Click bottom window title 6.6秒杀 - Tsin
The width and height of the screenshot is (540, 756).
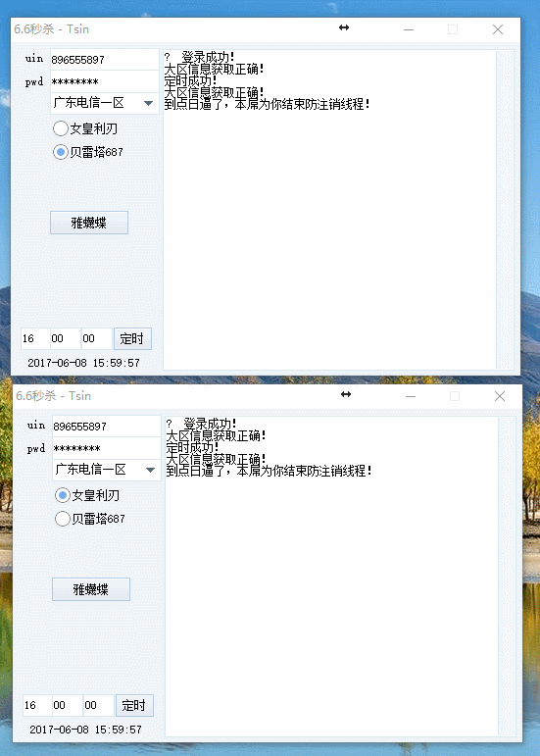coord(54,396)
